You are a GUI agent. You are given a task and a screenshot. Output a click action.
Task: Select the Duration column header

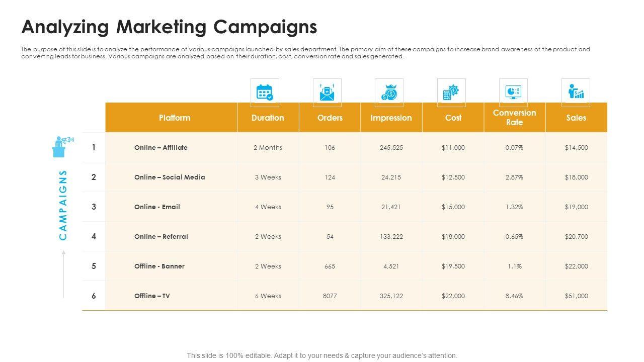tap(268, 118)
